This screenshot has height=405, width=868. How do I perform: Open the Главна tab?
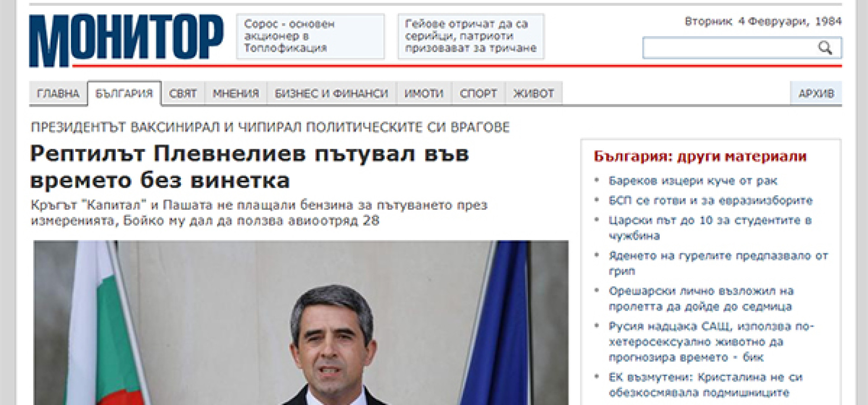58,94
